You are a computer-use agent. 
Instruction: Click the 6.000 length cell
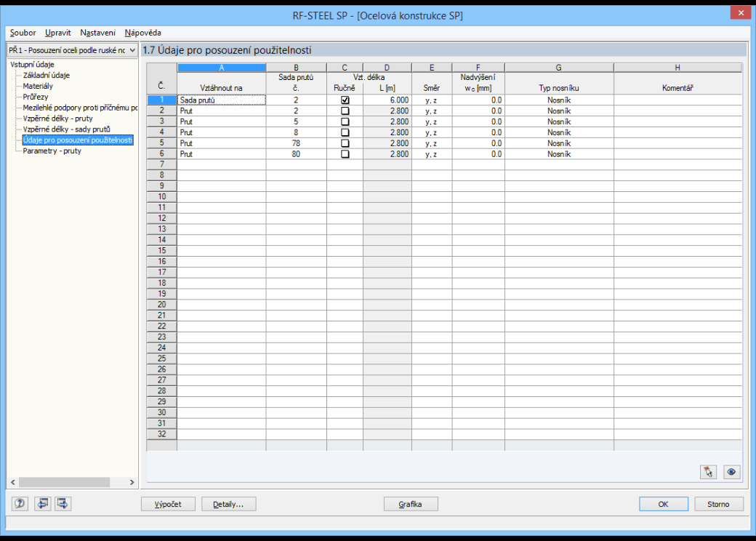[387, 100]
